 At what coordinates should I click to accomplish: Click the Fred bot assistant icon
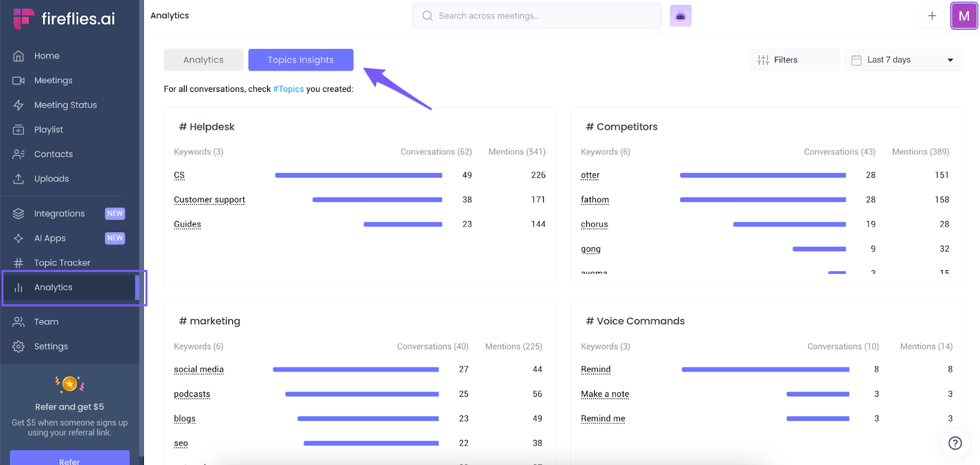pos(680,16)
